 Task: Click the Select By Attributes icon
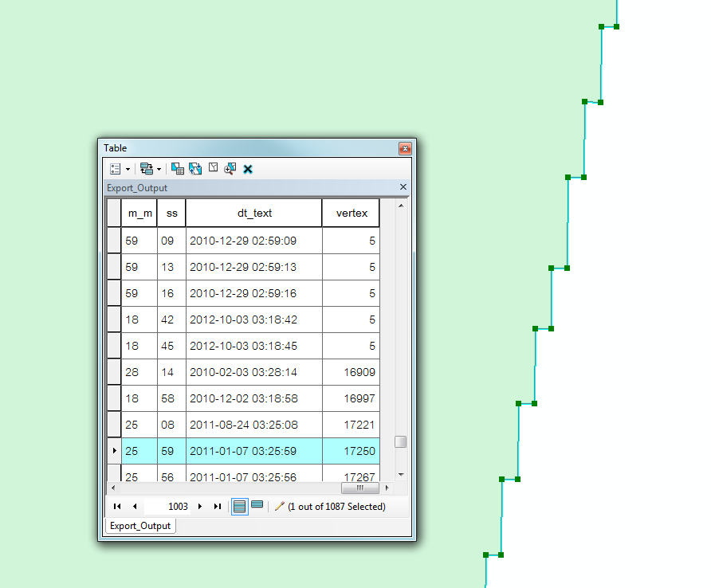pyautogui.click(x=177, y=169)
